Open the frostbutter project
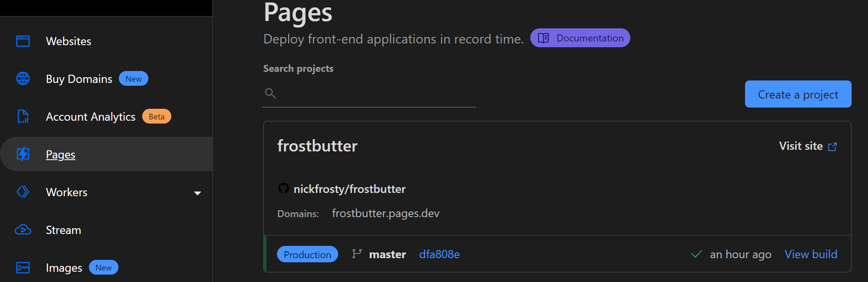868x282 pixels. (317, 146)
